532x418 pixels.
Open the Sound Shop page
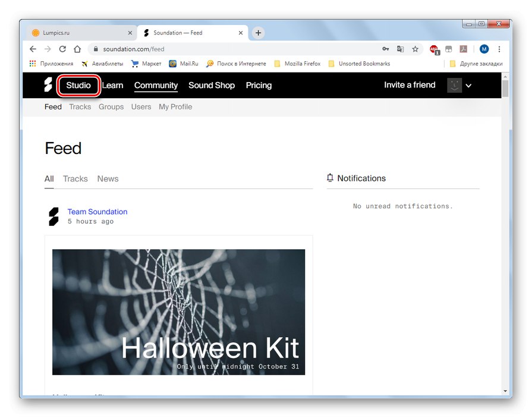click(x=212, y=85)
